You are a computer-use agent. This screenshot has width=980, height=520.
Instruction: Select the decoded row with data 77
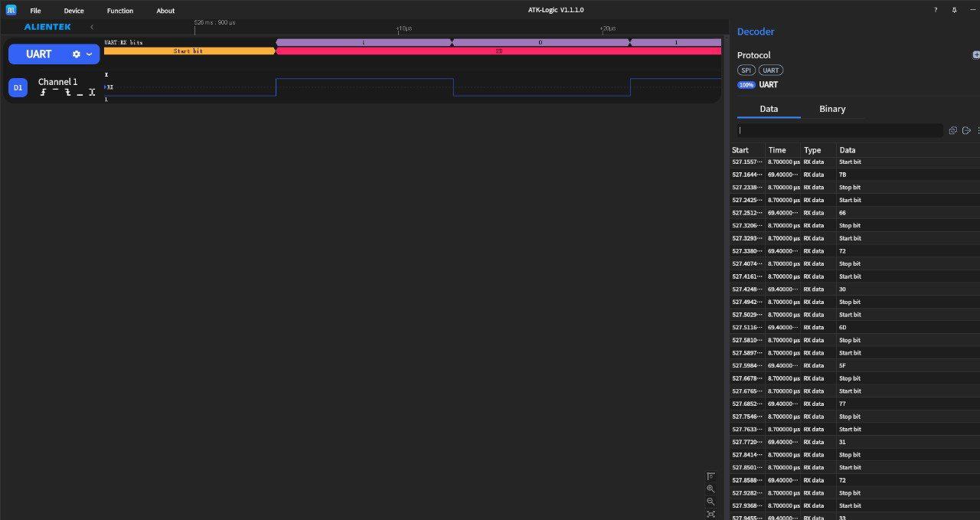click(x=854, y=404)
